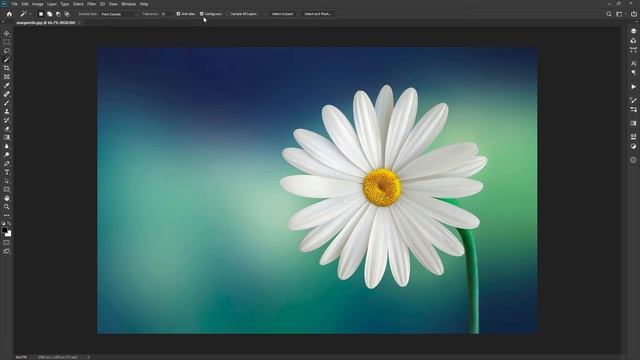This screenshot has width=640, height=360.
Task: Open the Actions play icon on right dock
Action: pos(633,87)
